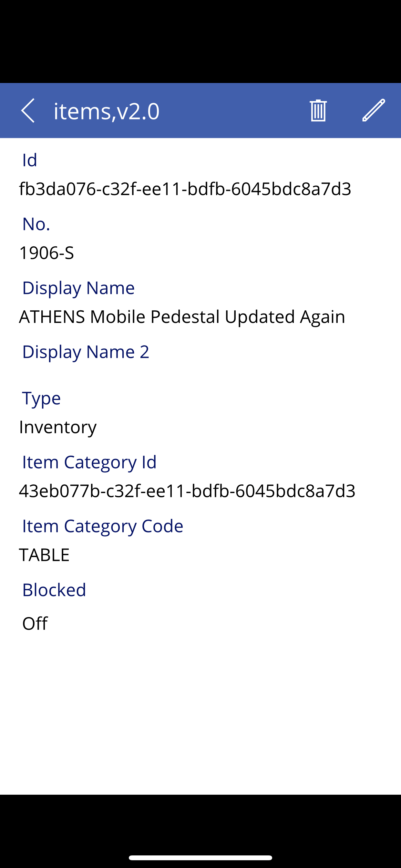Select the No. field label

point(36,224)
